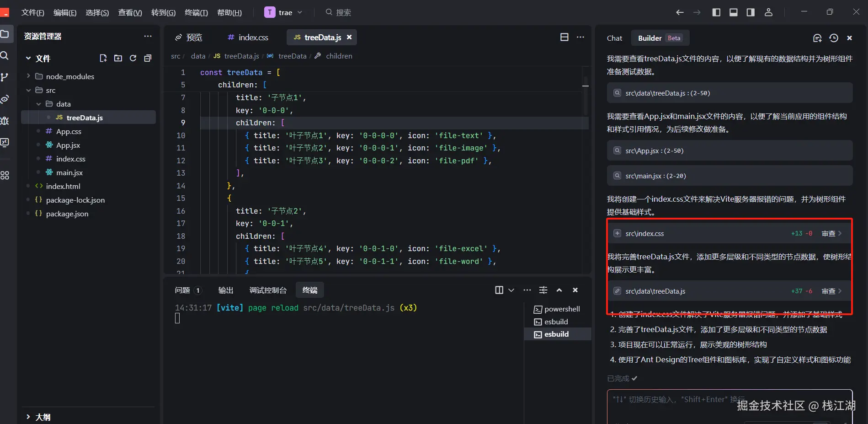Collapse the 文件 section
The image size is (868, 424).
(28, 58)
